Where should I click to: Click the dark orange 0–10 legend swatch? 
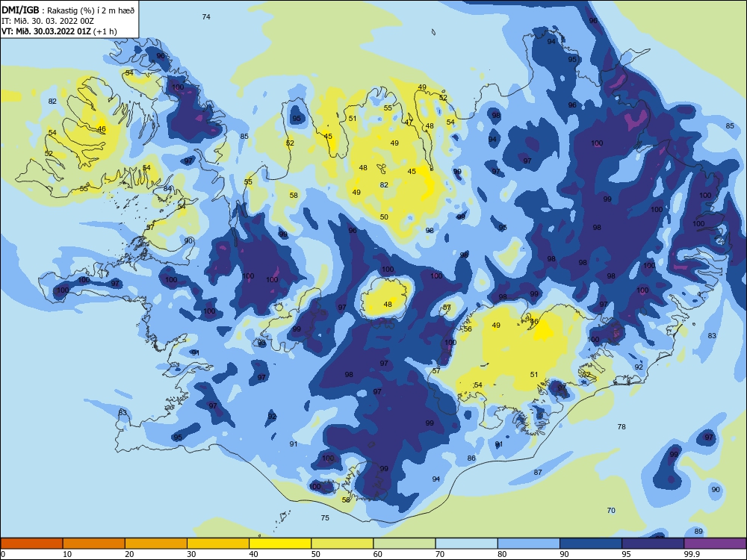[x=32, y=544]
